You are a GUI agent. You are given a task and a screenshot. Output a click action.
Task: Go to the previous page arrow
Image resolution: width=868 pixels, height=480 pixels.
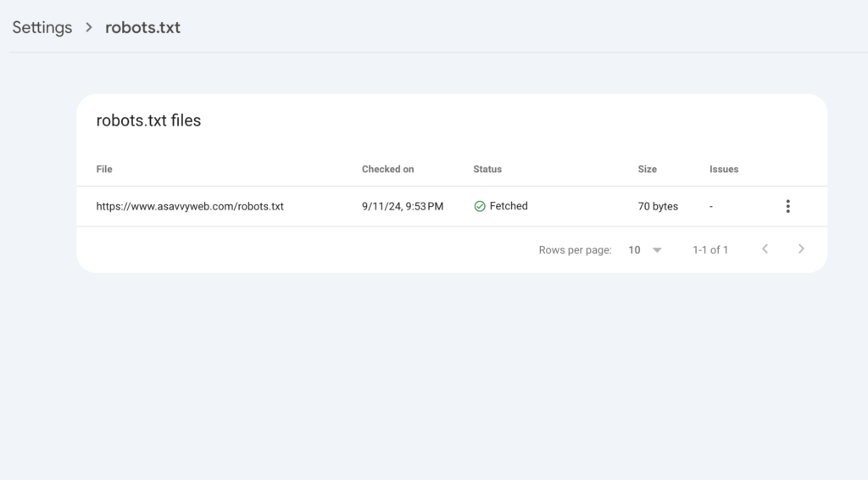click(x=765, y=249)
